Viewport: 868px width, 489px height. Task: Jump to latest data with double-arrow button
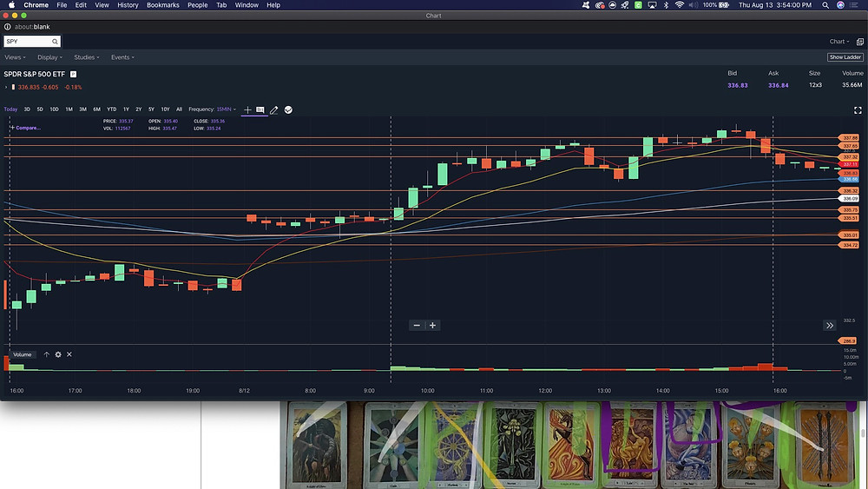click(x=829, y=325)
